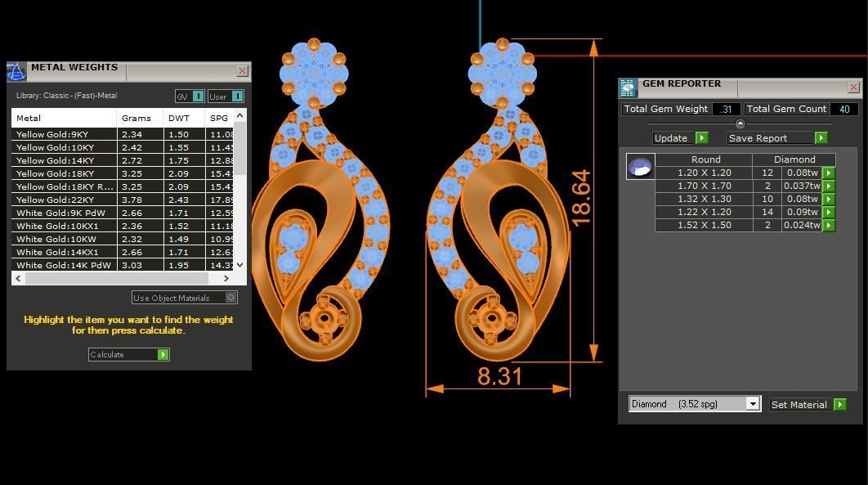
Task: Select the Yellow Gold:22KY row
Action: pos(123,200)
